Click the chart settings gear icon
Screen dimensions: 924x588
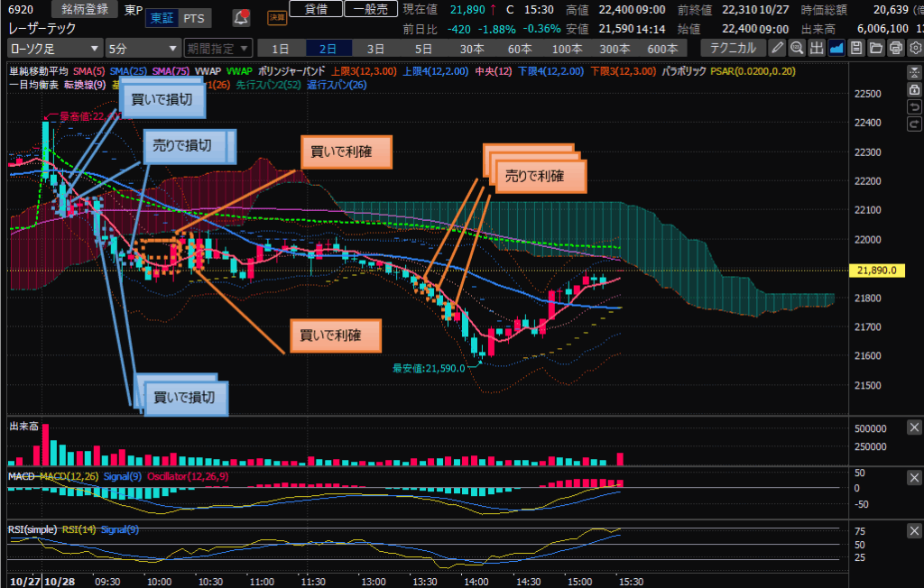coord(914,48)
